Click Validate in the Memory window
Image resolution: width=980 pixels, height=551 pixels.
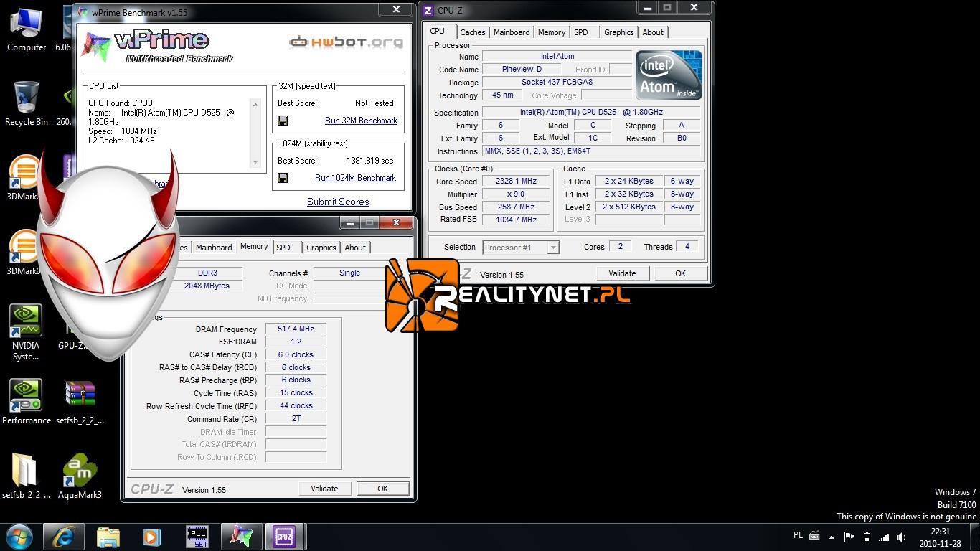coord(324,489)
